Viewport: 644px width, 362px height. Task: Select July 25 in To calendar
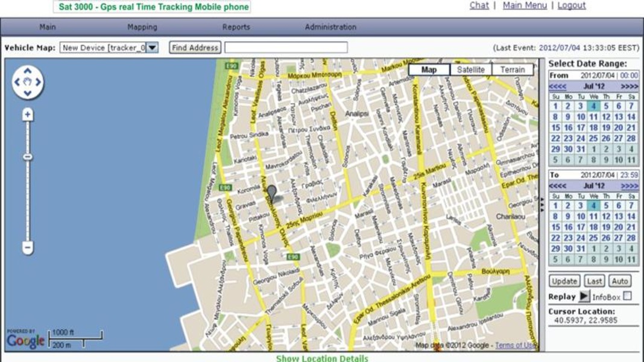(593, 238)
